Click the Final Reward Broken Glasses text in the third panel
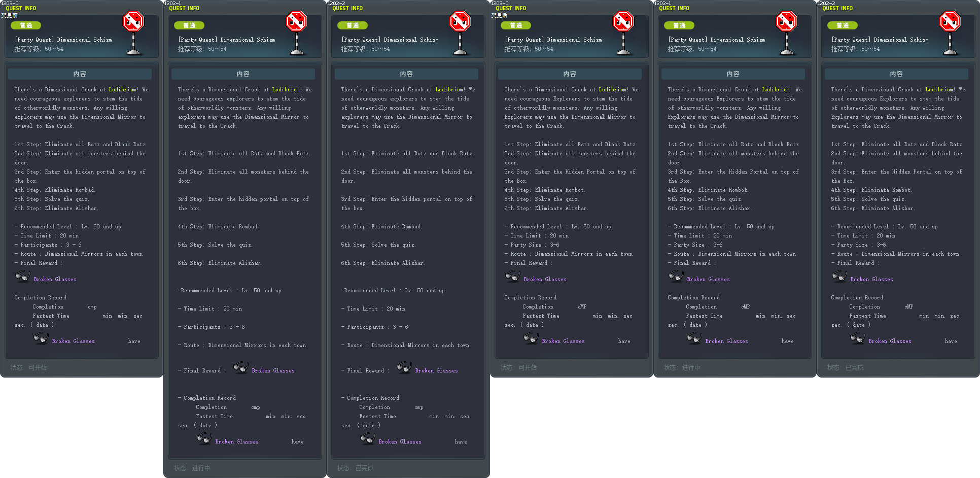This screenshot has width=980, height=478. tap(436, 370)
